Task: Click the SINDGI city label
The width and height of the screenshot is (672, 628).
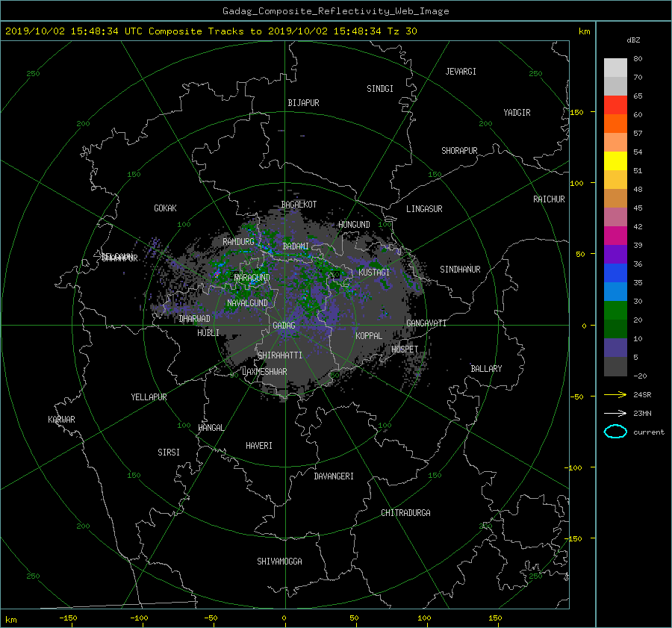Action: (x=380, y=89)
